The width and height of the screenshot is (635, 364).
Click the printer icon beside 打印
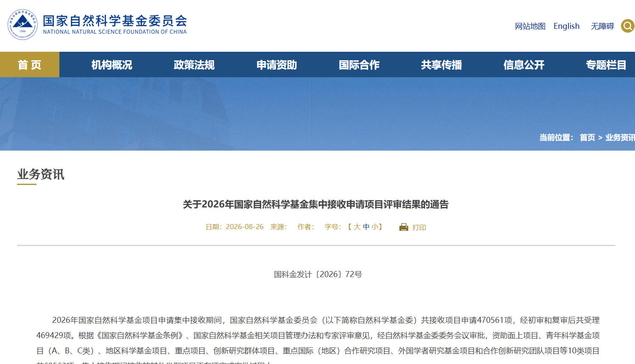pos(404,227)
